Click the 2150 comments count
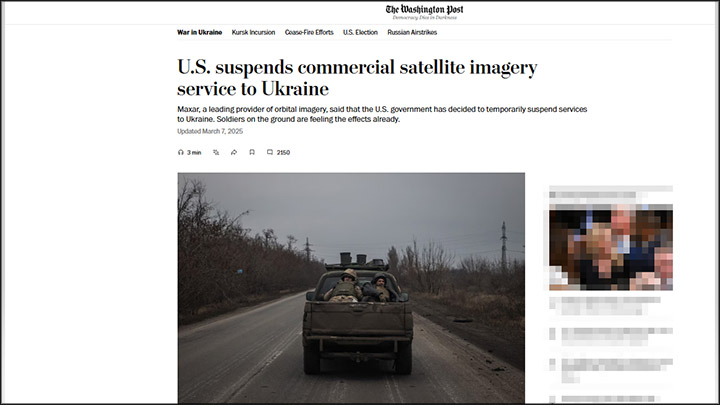This screenshot has width=720, height=405. pos(283,152)
